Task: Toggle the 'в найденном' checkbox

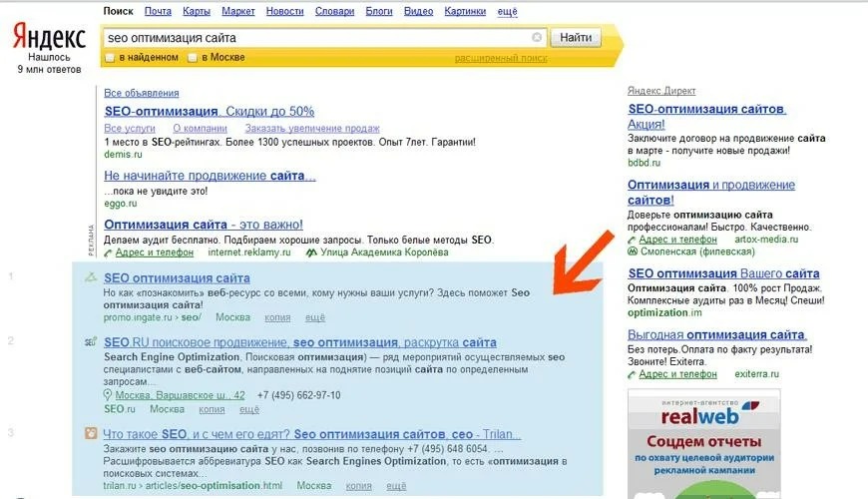Action: click(110, 58)
